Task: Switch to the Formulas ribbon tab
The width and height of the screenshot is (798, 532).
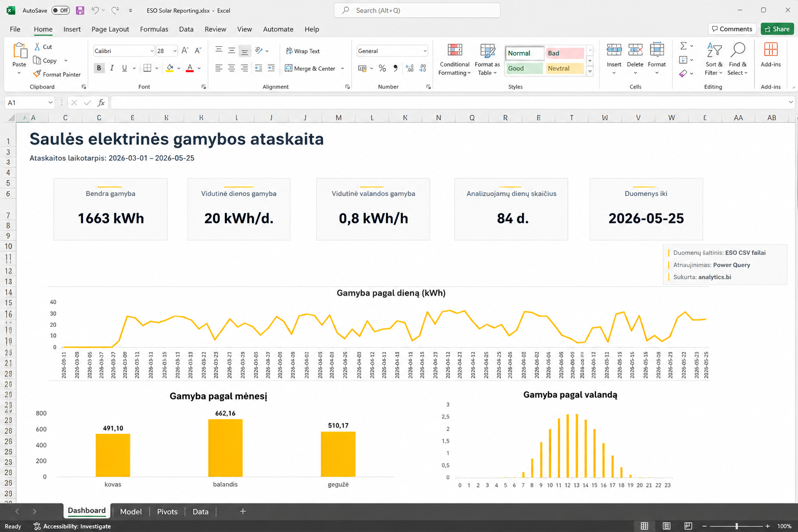Action: point(154,29)
